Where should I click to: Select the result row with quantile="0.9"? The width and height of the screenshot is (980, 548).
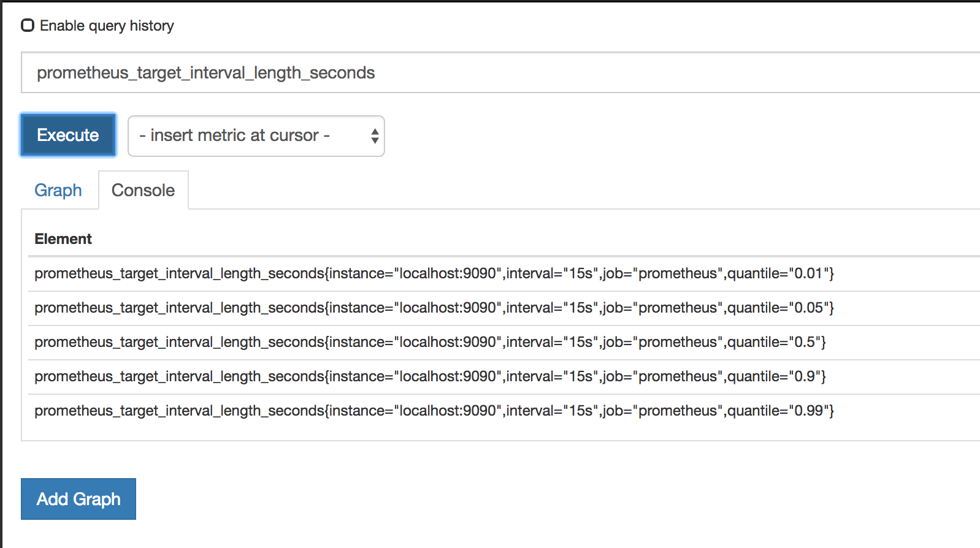(x=504, y=376)
